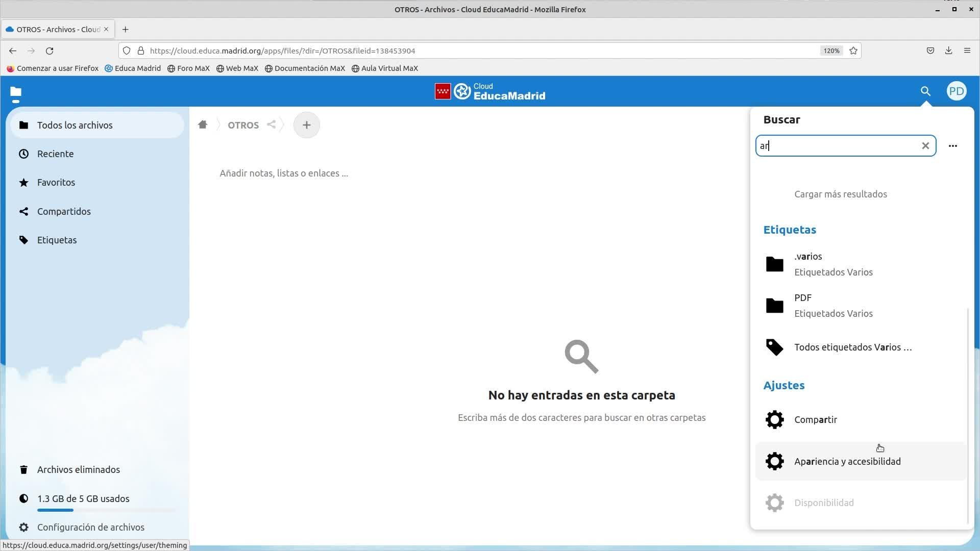Screen dimensions: 980x551
Task: Open Reciente in the sidebar
Action: coord(55,154)
